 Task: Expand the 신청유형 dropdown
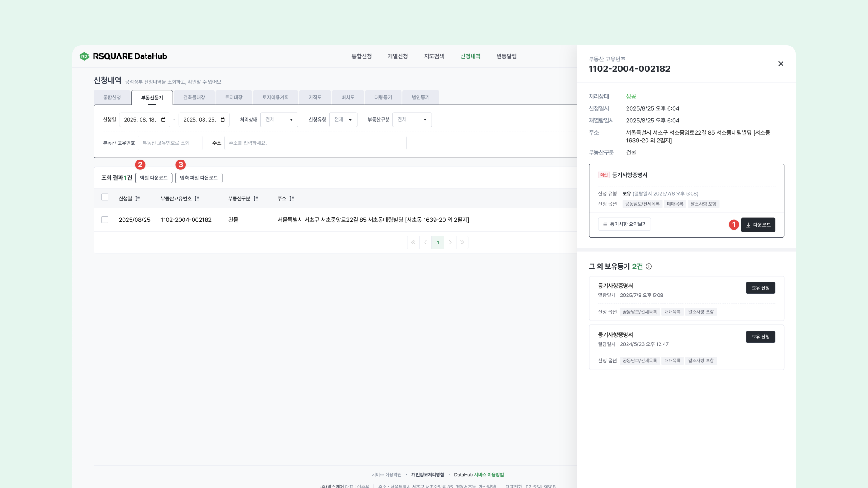tap(343, 120)
